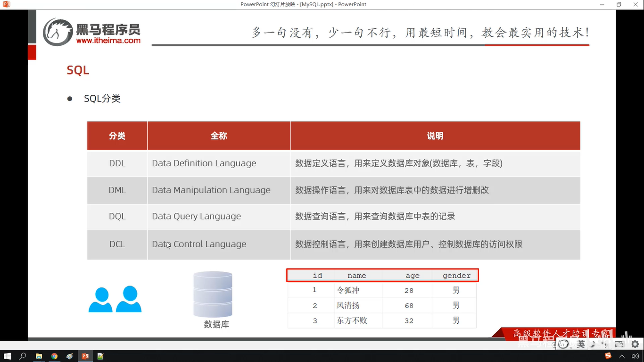Click the id column header

317,276
